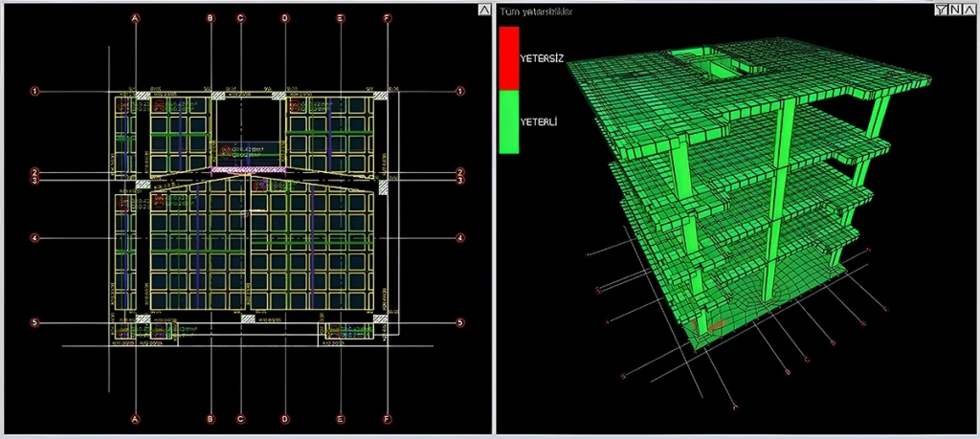Click the N icon in 3D view corner

[x=954, y=10]
